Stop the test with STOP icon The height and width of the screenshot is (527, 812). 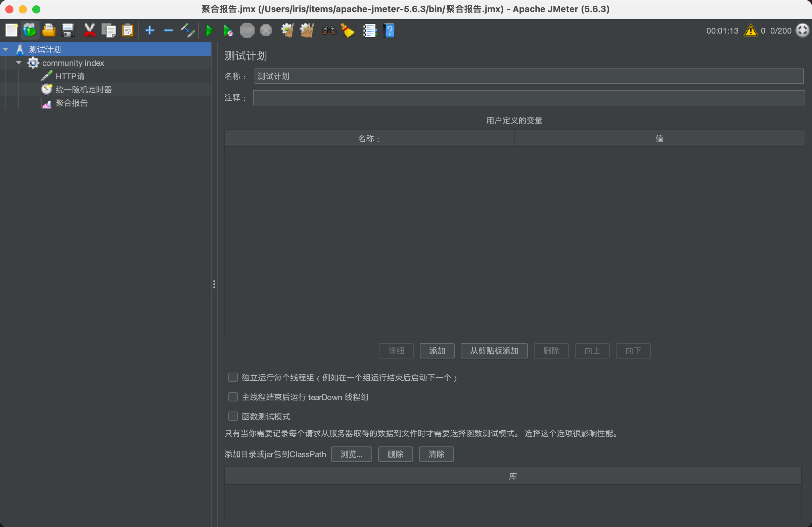click(247, 30)
